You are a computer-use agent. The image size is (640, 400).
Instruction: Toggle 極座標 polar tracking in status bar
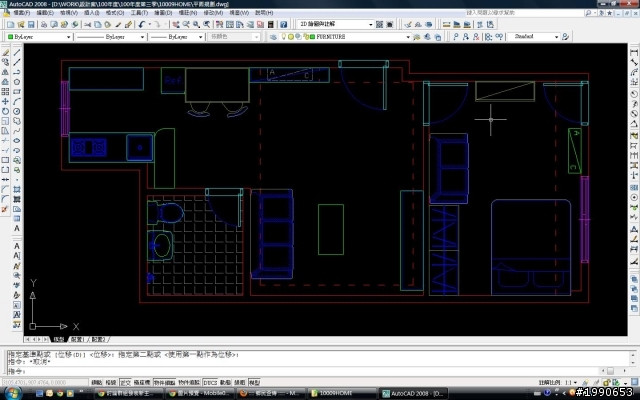[x=142, y=382]
